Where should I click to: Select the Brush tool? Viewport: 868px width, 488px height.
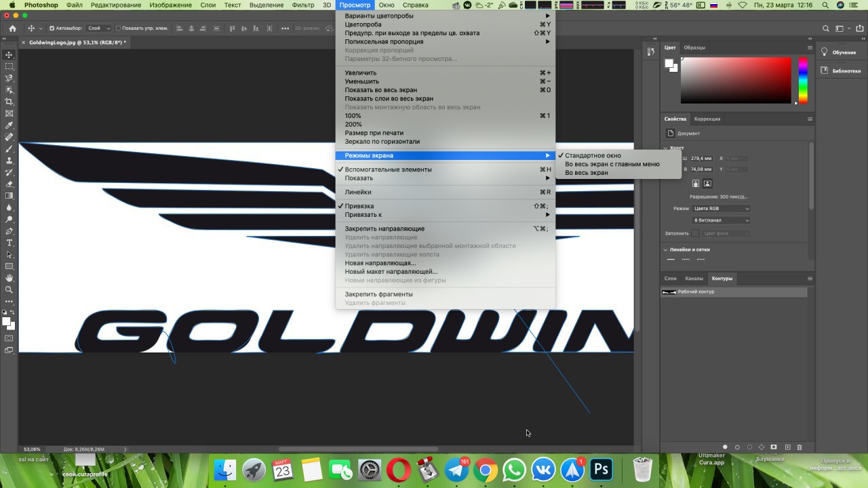pyautogui.click(x=9, y=148)
